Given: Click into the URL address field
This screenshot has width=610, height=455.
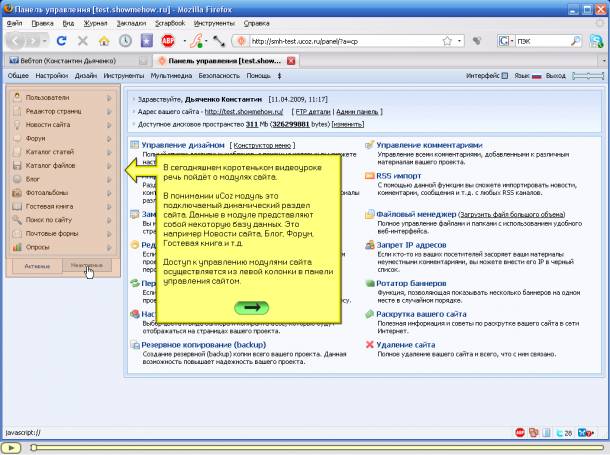Looking at the screenshot, I should point(344,41).
